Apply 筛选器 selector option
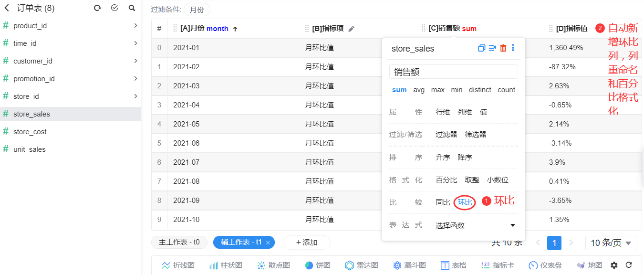This screenshot has width=644, height=275. pyautogui.click(x=476, y=135)
